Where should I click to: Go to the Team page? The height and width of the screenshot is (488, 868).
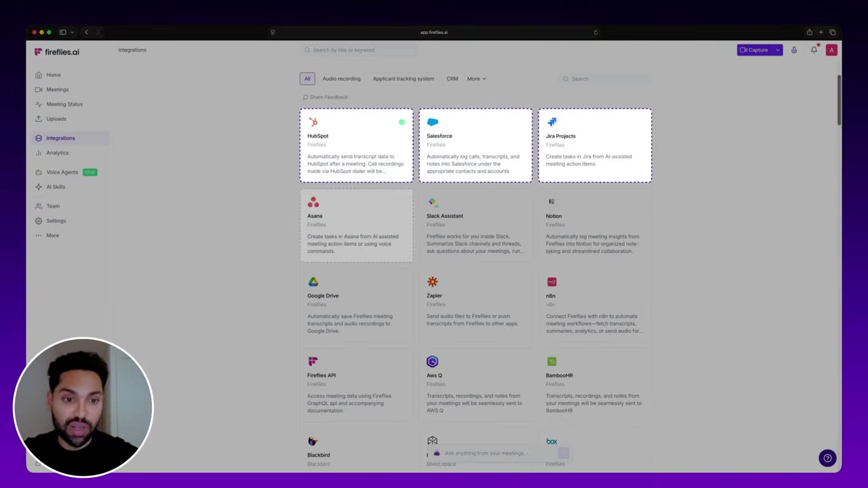coord(52,206)
